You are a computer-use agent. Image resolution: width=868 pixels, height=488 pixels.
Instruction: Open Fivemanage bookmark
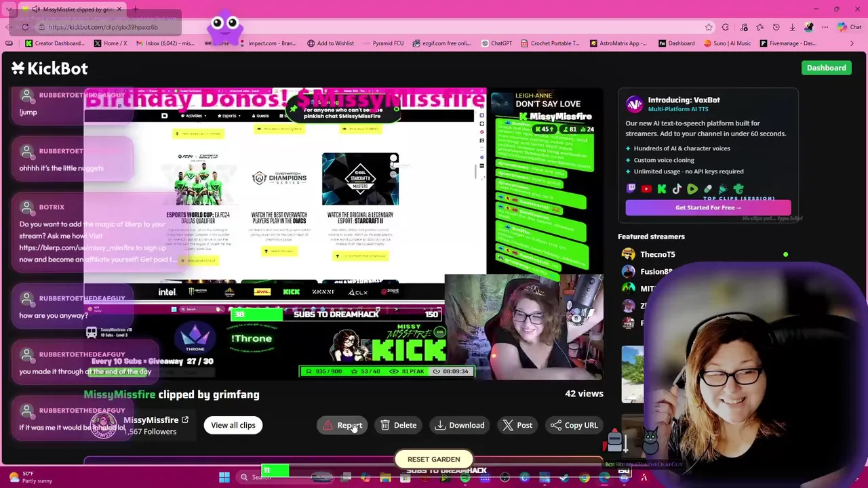[x=788, y=43]
